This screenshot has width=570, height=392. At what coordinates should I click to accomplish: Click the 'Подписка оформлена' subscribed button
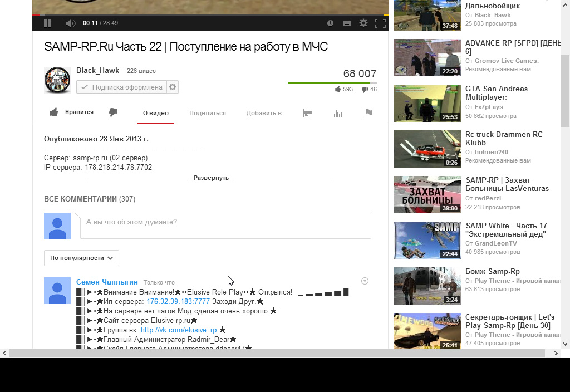click(121, 87)
